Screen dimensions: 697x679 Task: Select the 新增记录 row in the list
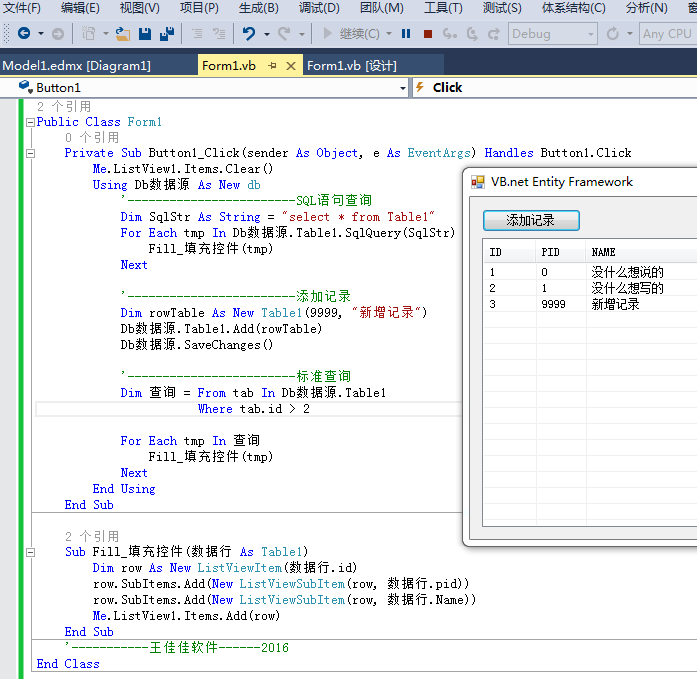coord(614,304)
